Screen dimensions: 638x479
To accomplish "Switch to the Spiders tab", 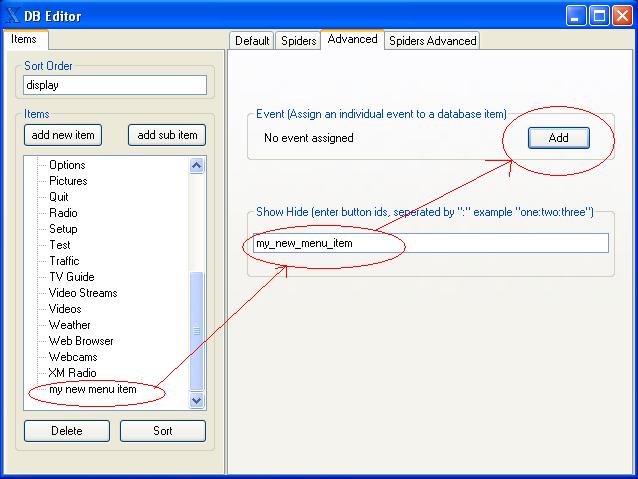I will click(298, 41).
